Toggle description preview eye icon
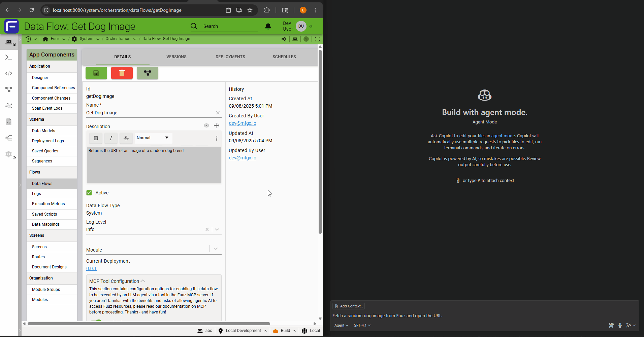 click(x=206, y=125)
